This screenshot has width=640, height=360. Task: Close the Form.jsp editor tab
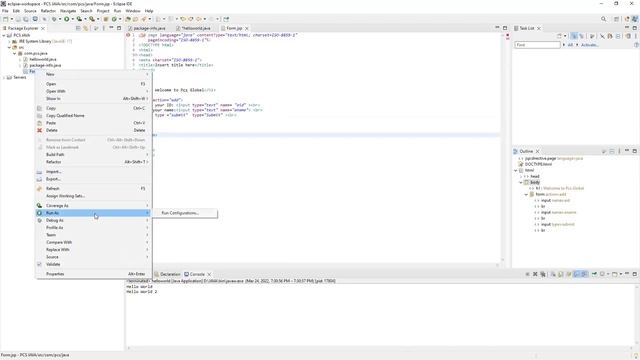point(247,28)
